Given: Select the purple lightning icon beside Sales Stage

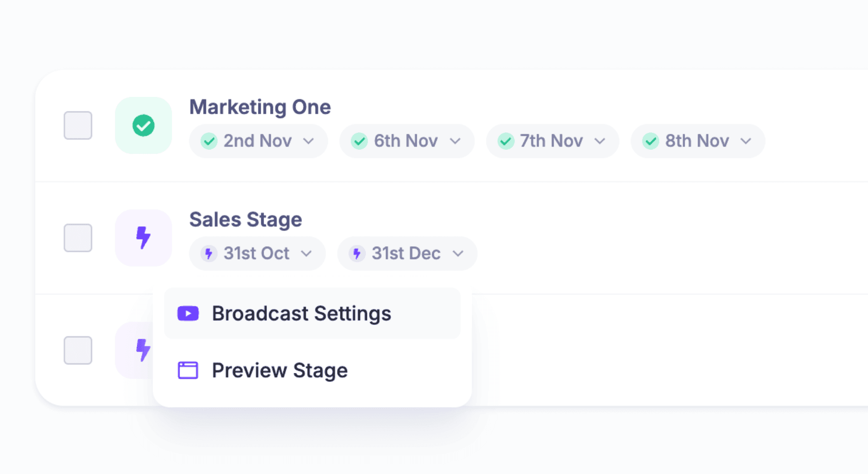Looking at the screenshot, I should point(143,237).
